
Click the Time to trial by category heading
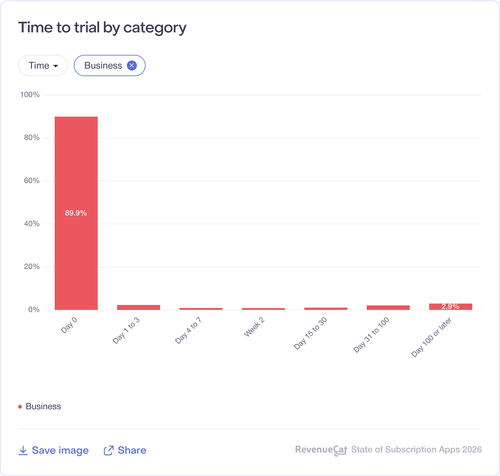point(102,28)
